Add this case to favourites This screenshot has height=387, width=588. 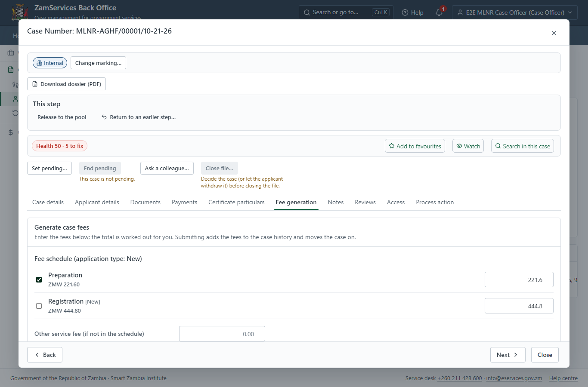[415, 146]
